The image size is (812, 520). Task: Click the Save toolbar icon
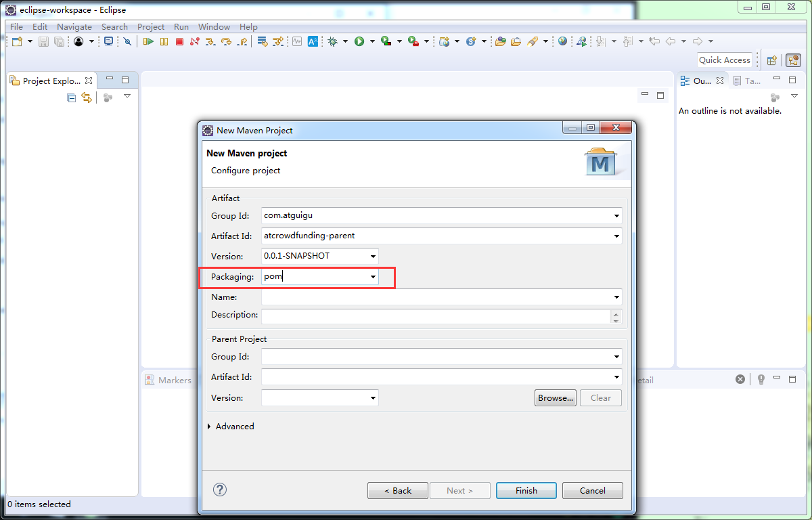(x=43, y=41)
